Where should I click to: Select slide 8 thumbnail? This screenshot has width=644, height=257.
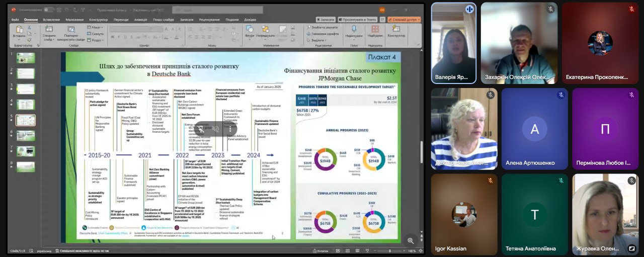point(26,167)
